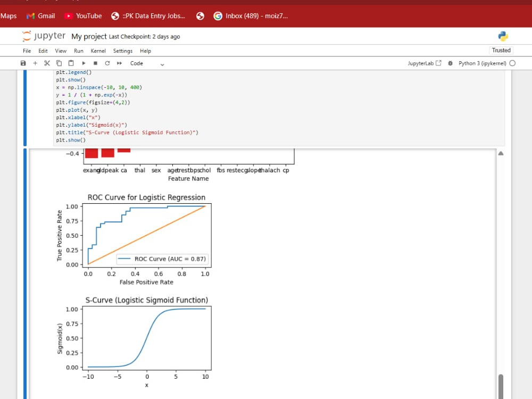Click the kernel status circle indicator
The height and width of the screenshot is (399, 532).
tap(512, 63)
